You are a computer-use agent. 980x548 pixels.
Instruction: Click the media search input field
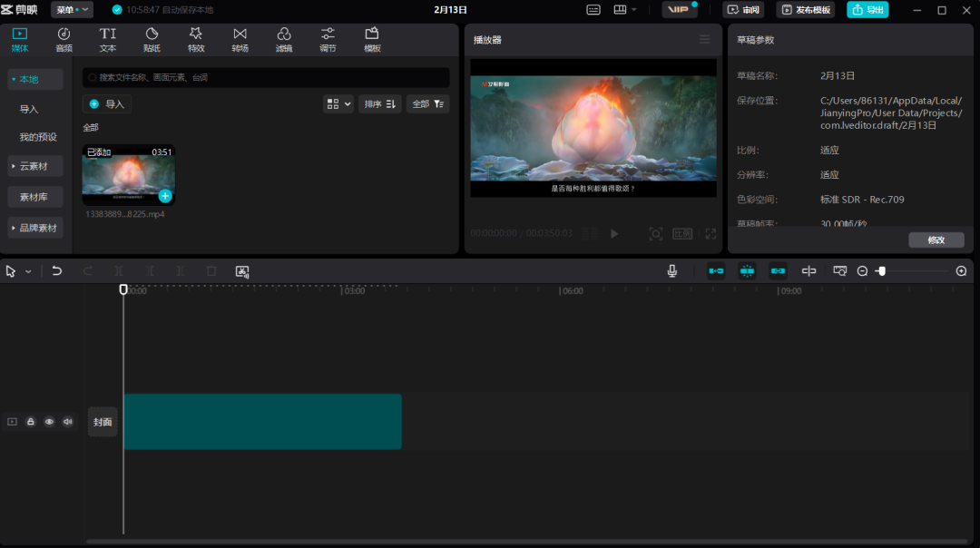coord(266,77)
